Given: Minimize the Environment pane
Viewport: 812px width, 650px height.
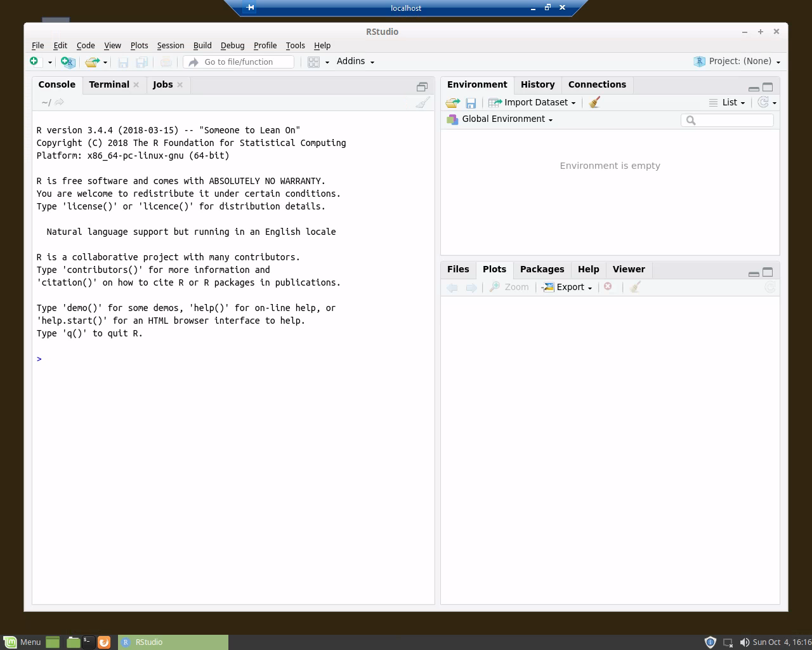Looking at the screenshot, I should 754,88.
